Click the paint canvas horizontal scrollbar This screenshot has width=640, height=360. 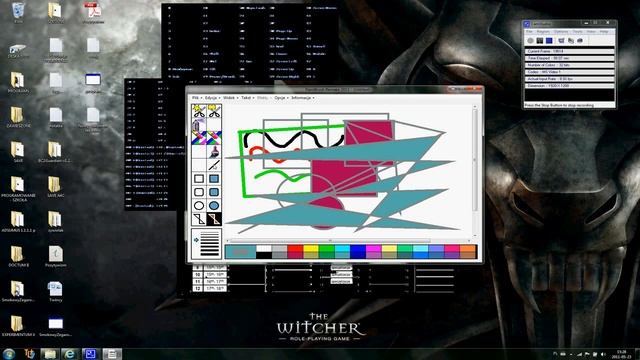pyautogui.click(x=350, y=240)
